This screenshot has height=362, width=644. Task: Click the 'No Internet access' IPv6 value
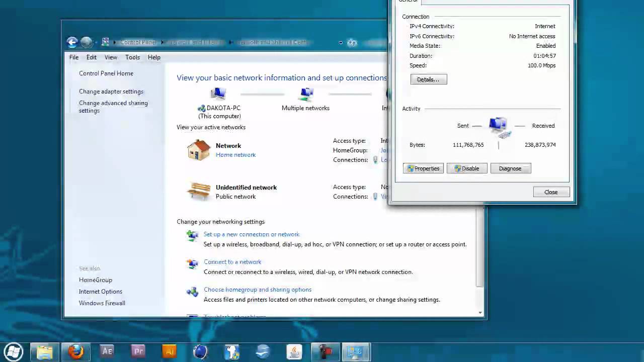(532, 36)
